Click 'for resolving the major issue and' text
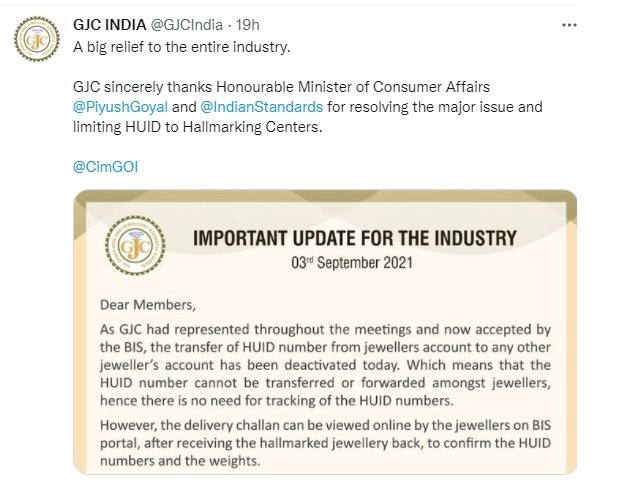This screenshot has height=483, width=644. [435, 107]
